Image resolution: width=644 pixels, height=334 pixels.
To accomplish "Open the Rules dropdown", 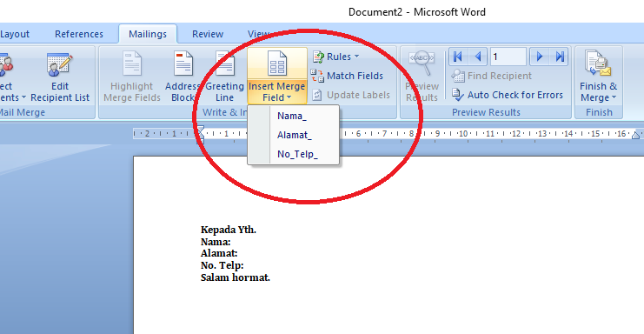I will (x=336, y=57).
